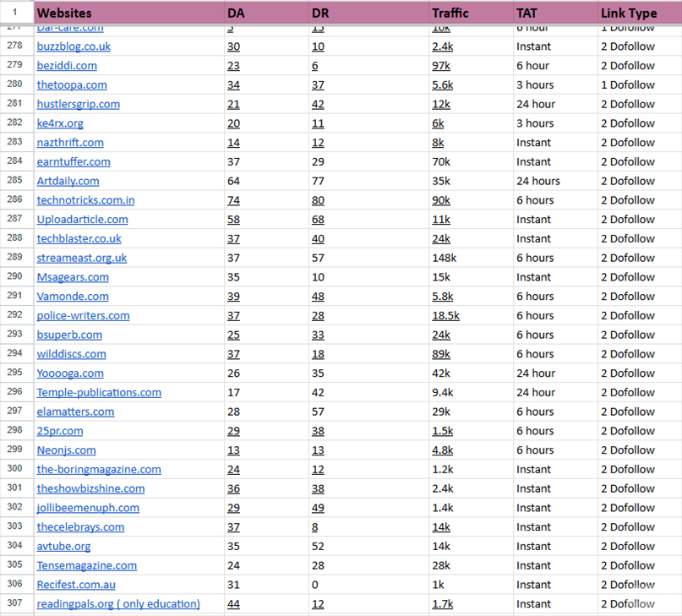The height and width of the screenshot is (616, 682).
Task: Open the hustlersgrip.com link
Action: (79, 104)
